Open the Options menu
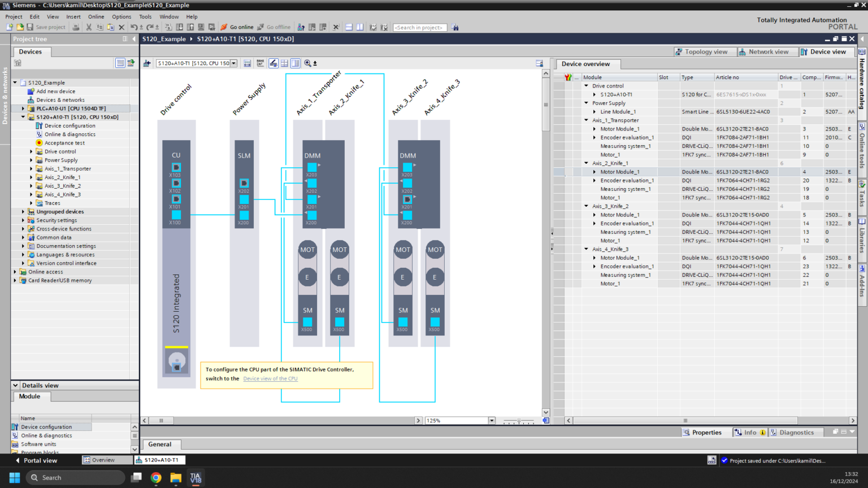Image resolution: width=868 pixels, height=488 pixels. pyautogui.click(x=121, y=17)
